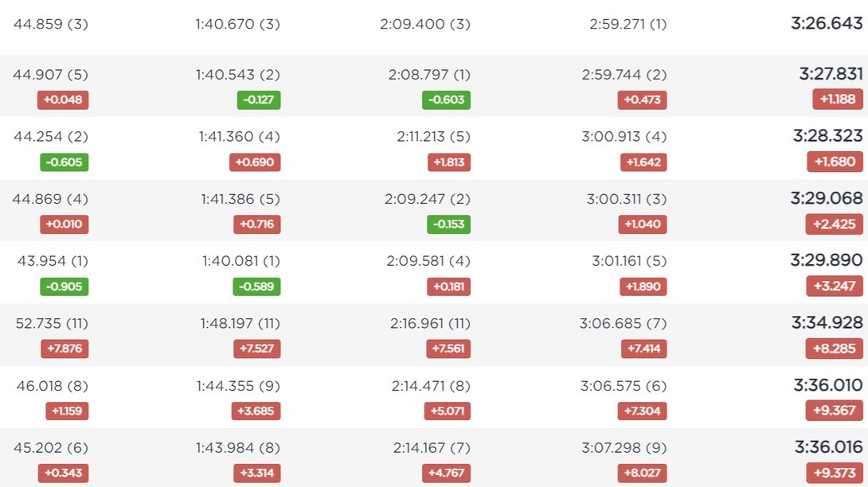This screenshot has width=868, height=487.
Task: Select the red +9.373 total gap badge
Action: click(x=835, y=473)
